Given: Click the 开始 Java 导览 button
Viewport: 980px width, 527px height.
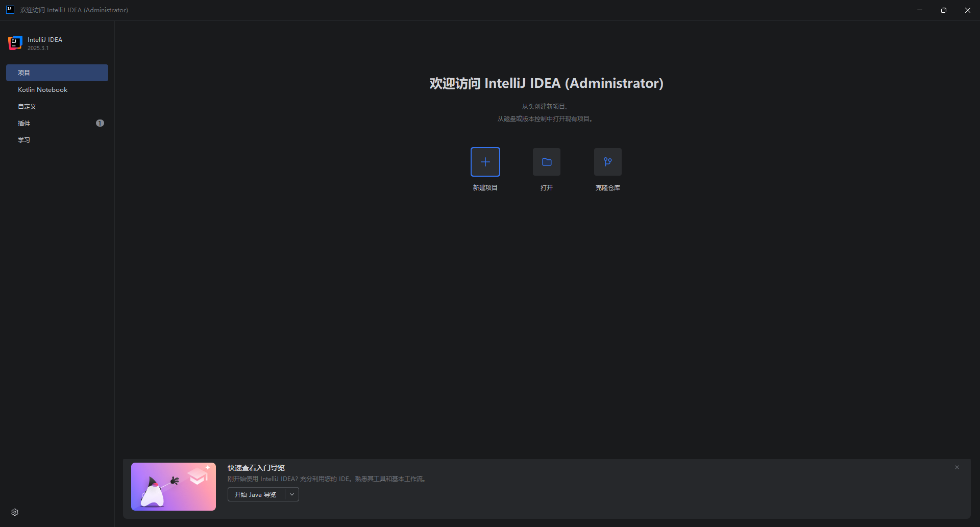Looking at the screenshot, I should (256, 494).
